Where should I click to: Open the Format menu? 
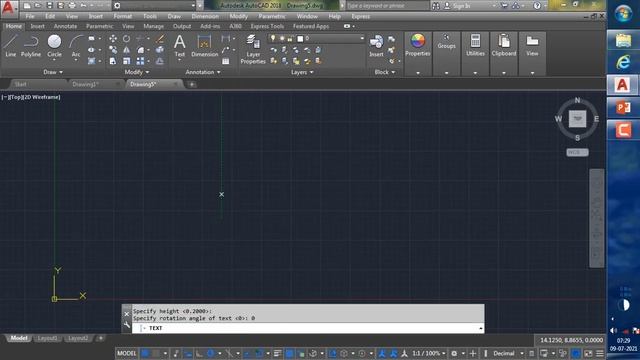click(122, 16)
